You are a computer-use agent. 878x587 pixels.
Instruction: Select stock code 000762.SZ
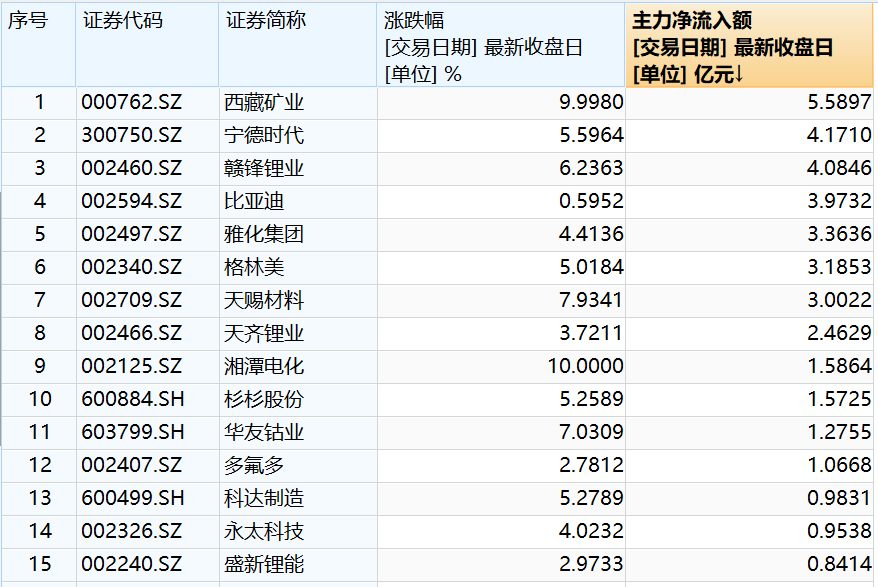tap(132, 103)
